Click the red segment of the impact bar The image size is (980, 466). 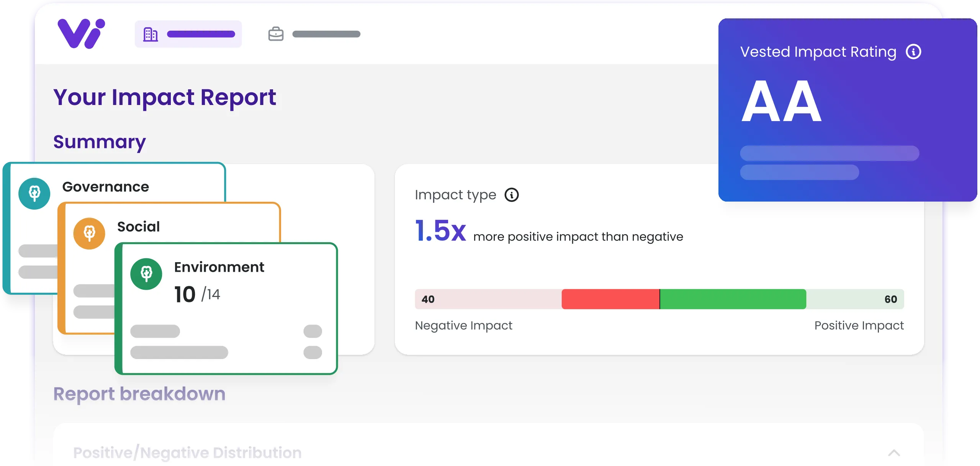pyautogui.click(x=610, y=299)
